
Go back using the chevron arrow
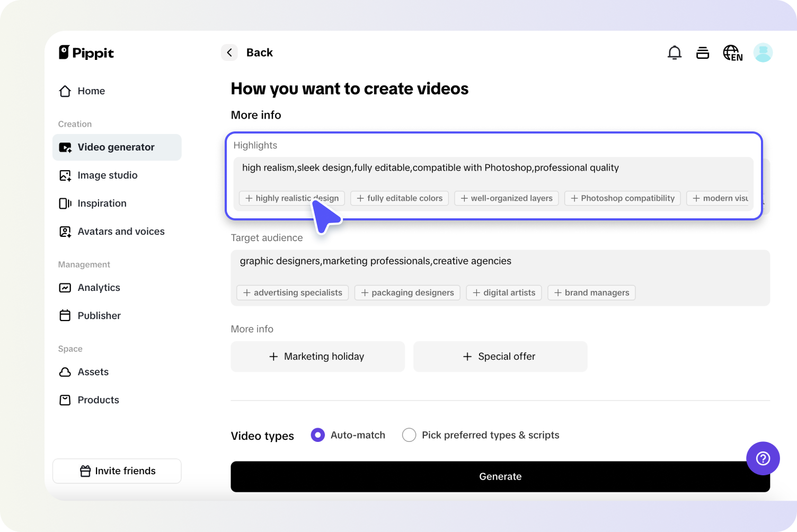point(229,52)
